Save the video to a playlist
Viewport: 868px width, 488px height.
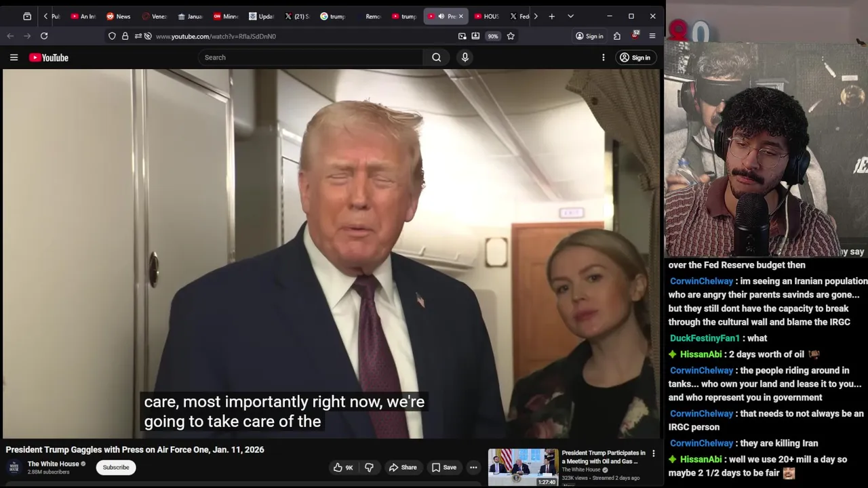tap(444, 467)
